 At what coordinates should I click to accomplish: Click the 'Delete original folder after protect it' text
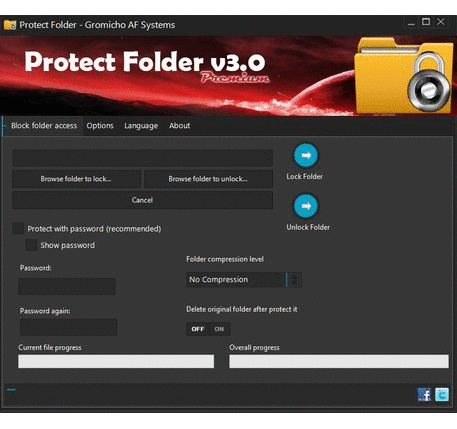click(242, 309)
